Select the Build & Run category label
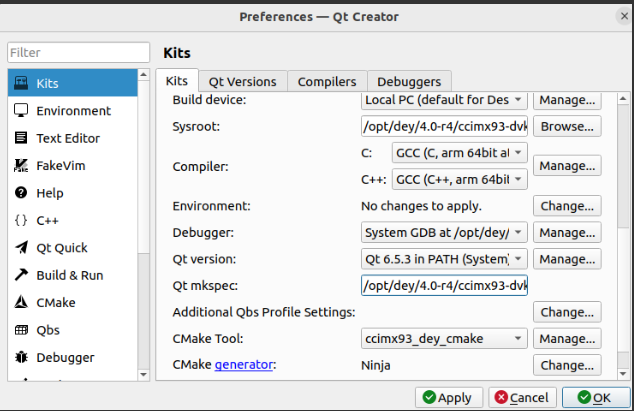The image size is (634, 411). coord(70,275)
